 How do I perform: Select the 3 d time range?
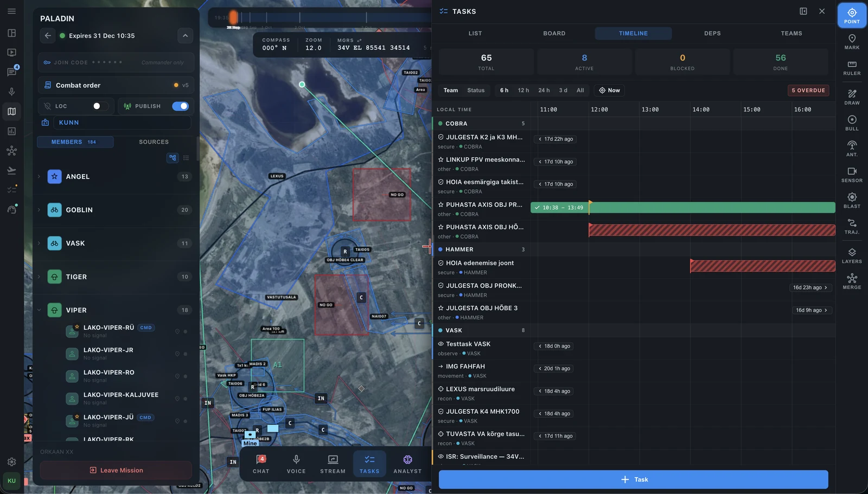[x=563, y=91]
